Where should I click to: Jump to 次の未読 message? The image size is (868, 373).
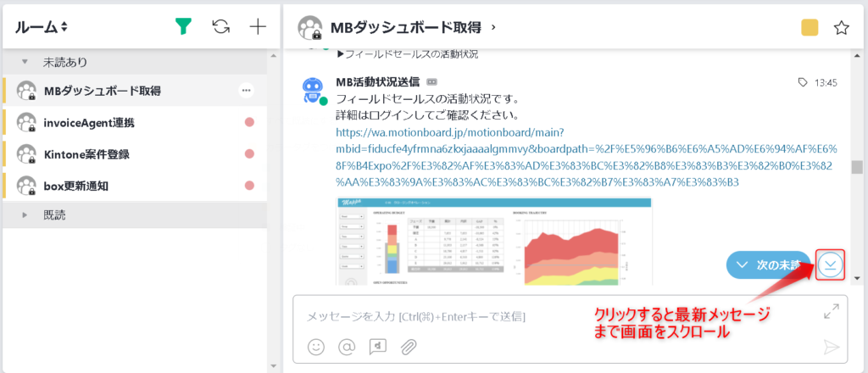[768, 265]
